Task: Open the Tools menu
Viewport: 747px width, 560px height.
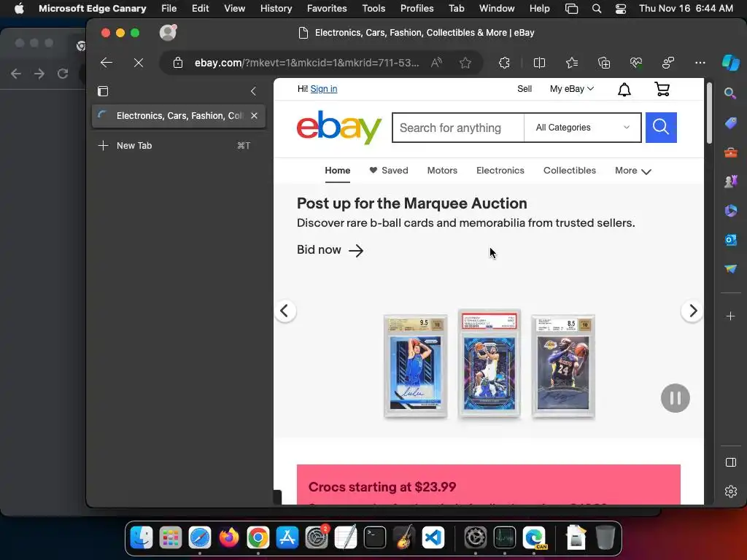Action: [x=373, y=9]
